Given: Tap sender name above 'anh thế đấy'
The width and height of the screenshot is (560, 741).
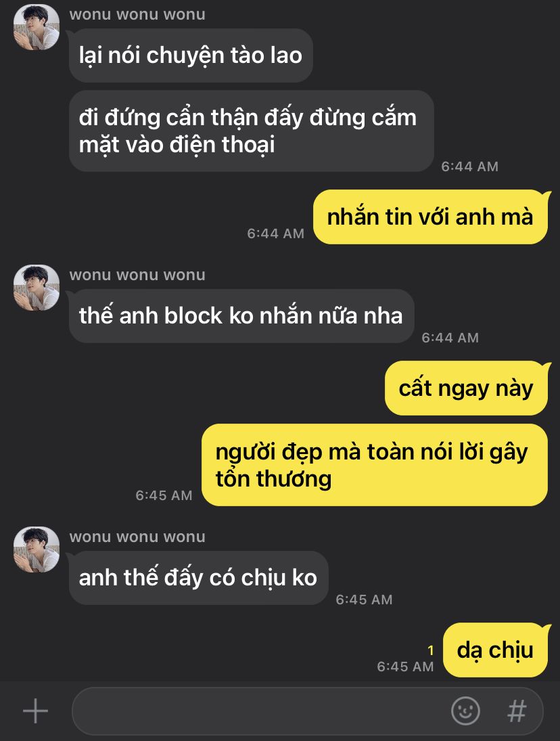Looking at the screenshot, I should [137, 537].
